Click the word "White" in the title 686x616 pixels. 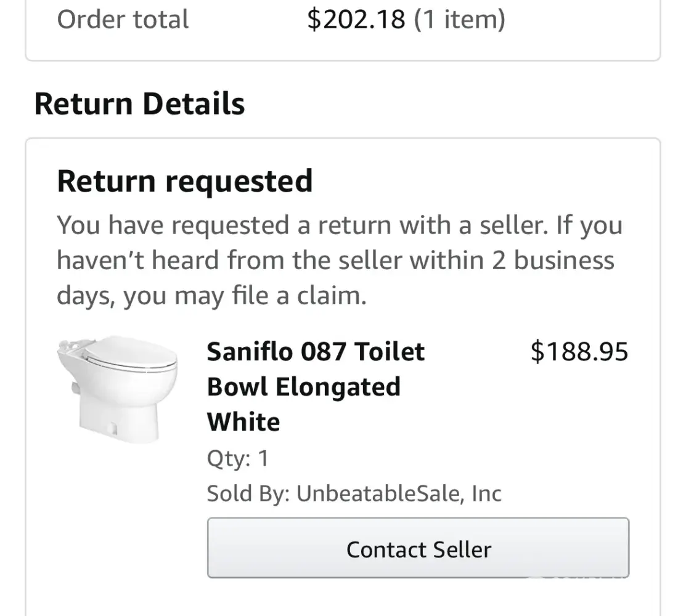(x=243, y=423)
